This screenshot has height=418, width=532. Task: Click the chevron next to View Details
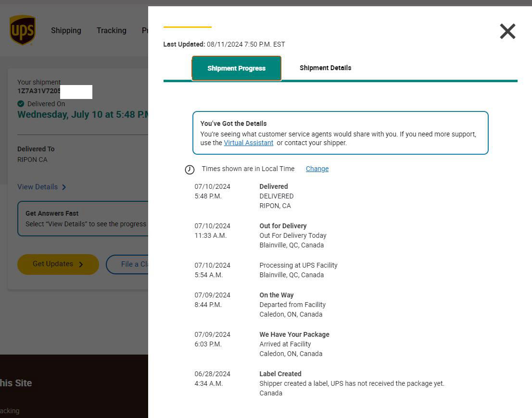pos(64,187)
